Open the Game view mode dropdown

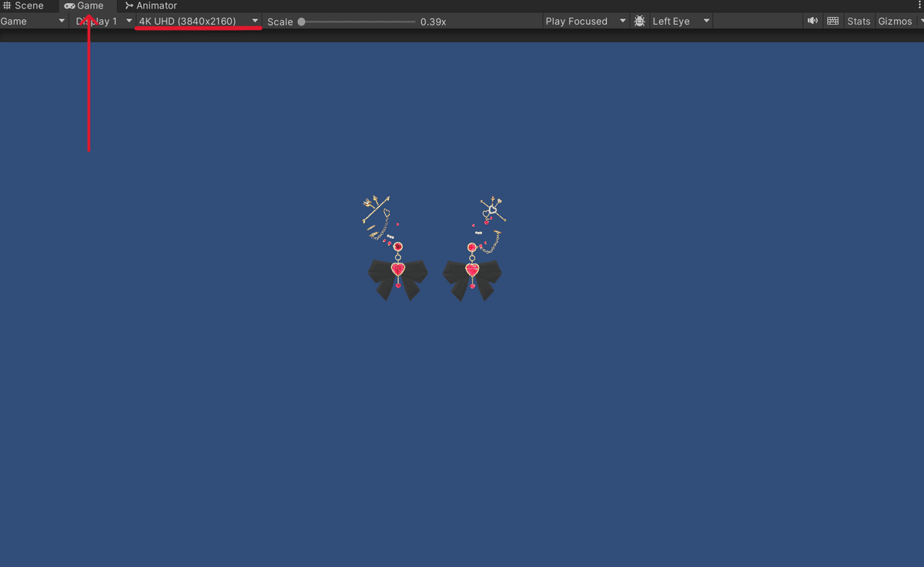click(33, 21)
